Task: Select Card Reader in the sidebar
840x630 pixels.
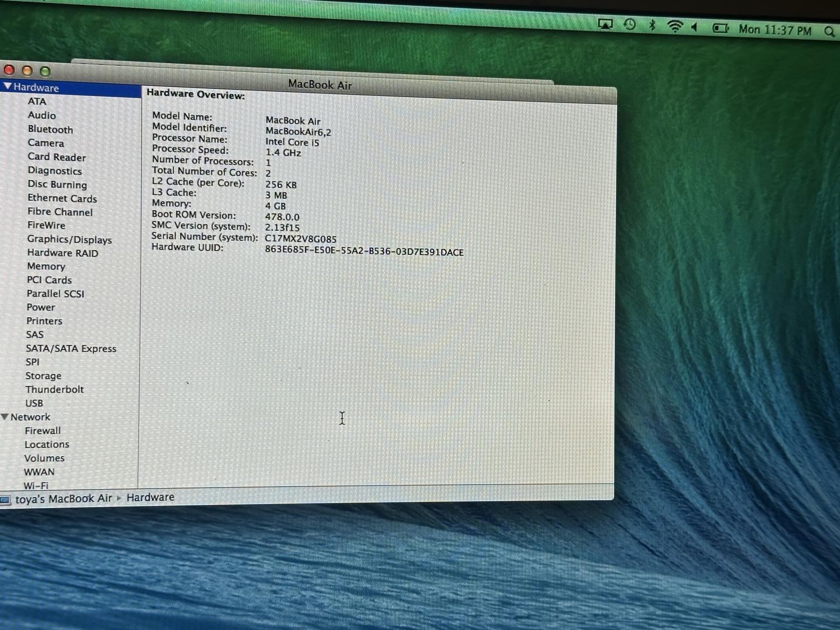Action: [57, 157]
